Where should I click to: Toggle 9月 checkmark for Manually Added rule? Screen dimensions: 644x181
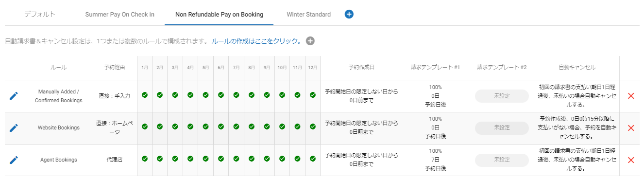tap(267, 95)
